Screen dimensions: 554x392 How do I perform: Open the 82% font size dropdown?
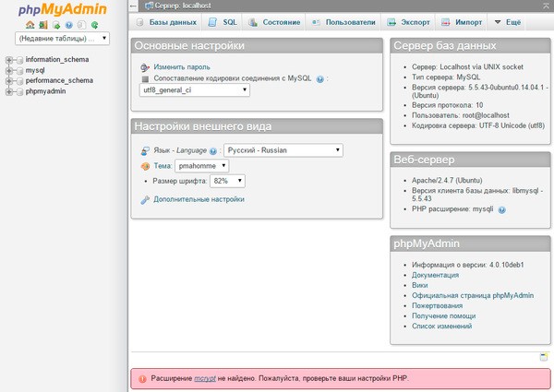pyautogui.click(x=227, y=181)
